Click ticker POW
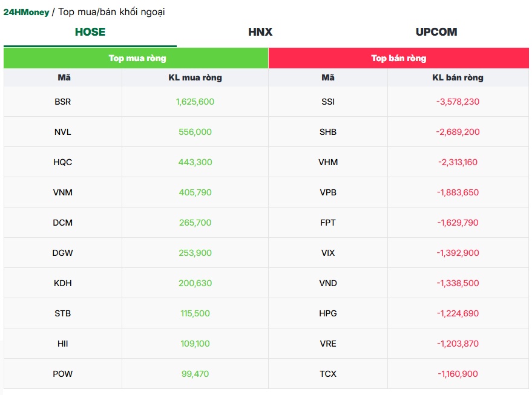532x395 pixels. point(63,374)
